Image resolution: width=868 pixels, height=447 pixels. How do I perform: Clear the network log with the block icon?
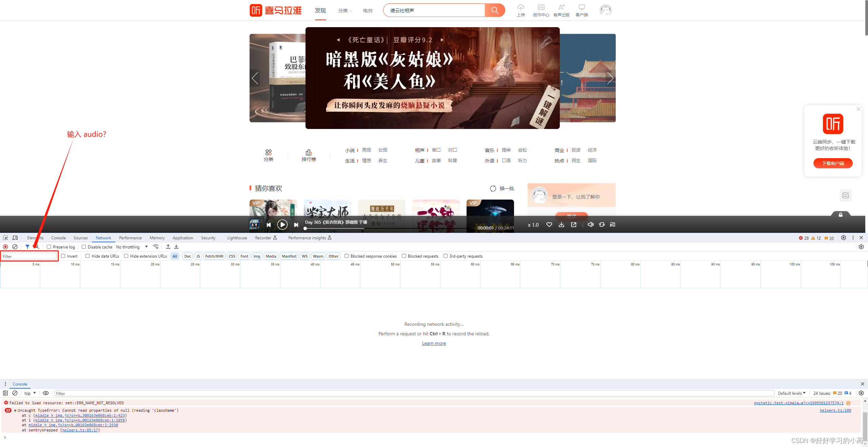(15, 247)
